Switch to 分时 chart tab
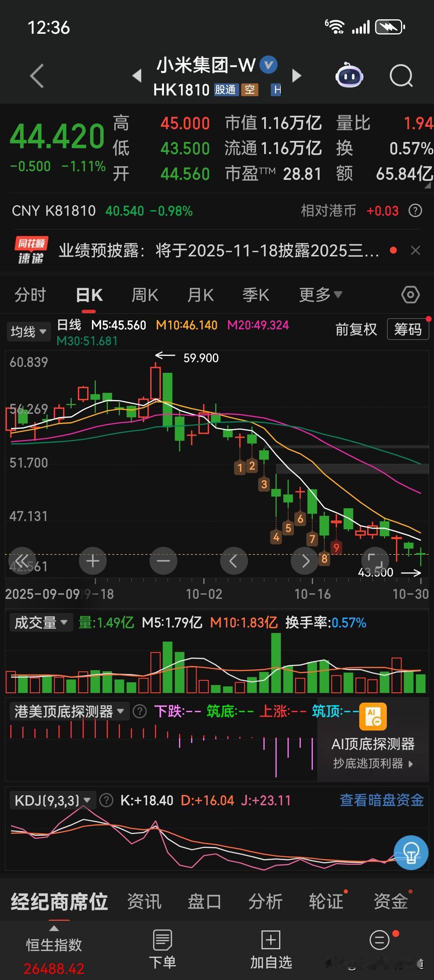Screen dimensions: 434x980 (30, 295)
